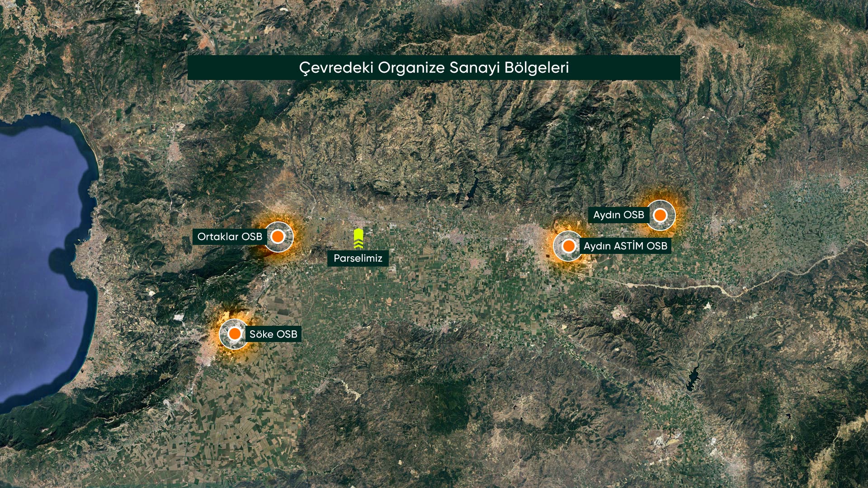Click the Ortaklar OSB text label
This screenshot has width=868, height=488.
point(230,237)
